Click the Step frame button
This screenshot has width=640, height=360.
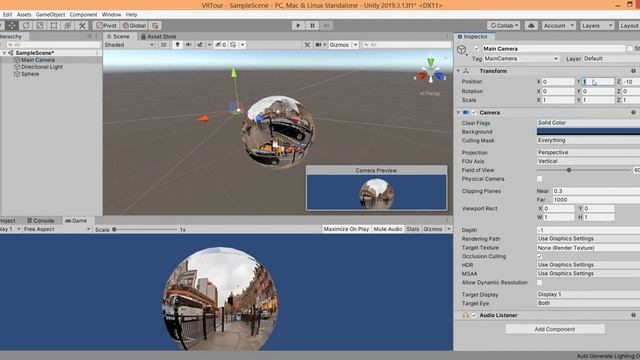point(326,25)
